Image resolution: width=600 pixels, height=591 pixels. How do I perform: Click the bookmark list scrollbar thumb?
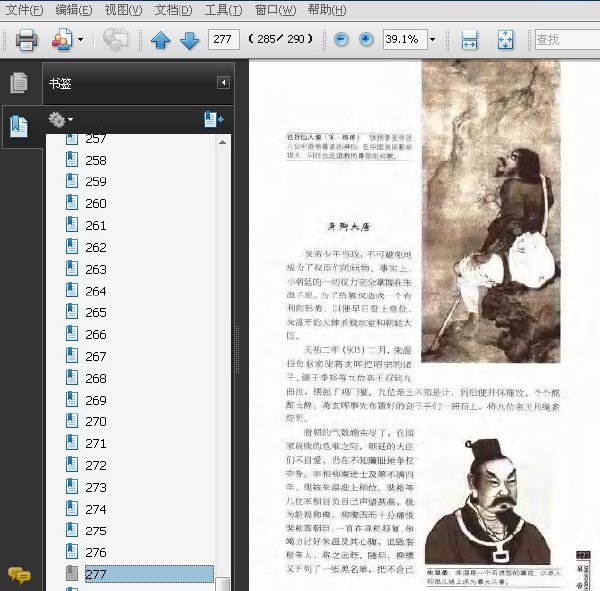(222, 584)
